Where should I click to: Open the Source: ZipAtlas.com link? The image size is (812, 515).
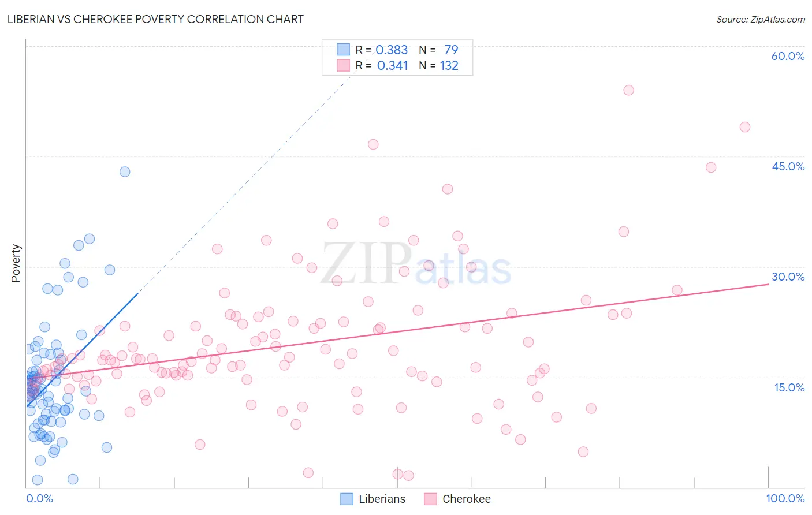[x=761, y=19]
